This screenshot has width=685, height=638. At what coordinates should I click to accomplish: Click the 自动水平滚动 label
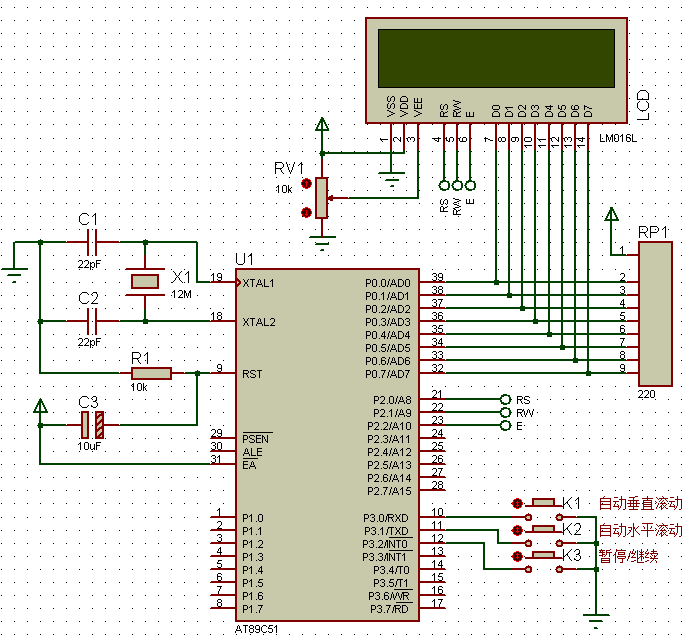click(640, 530)
